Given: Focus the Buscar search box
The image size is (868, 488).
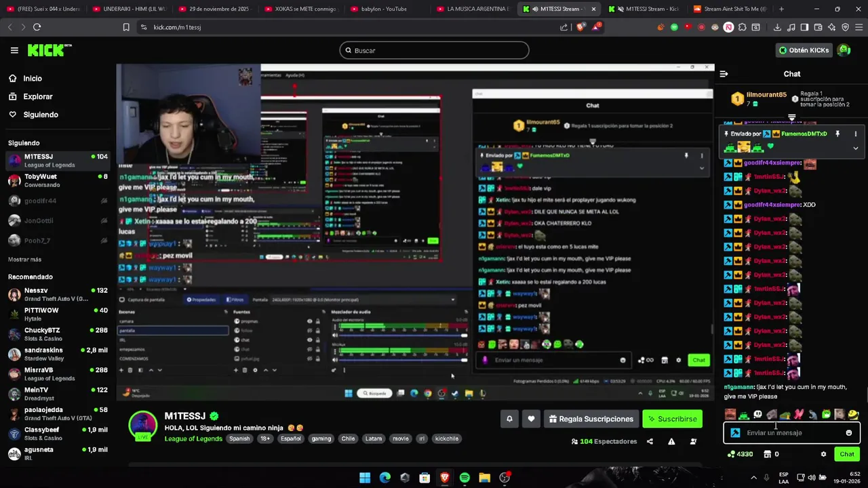Looking at the screenshot, I should 434,50.
